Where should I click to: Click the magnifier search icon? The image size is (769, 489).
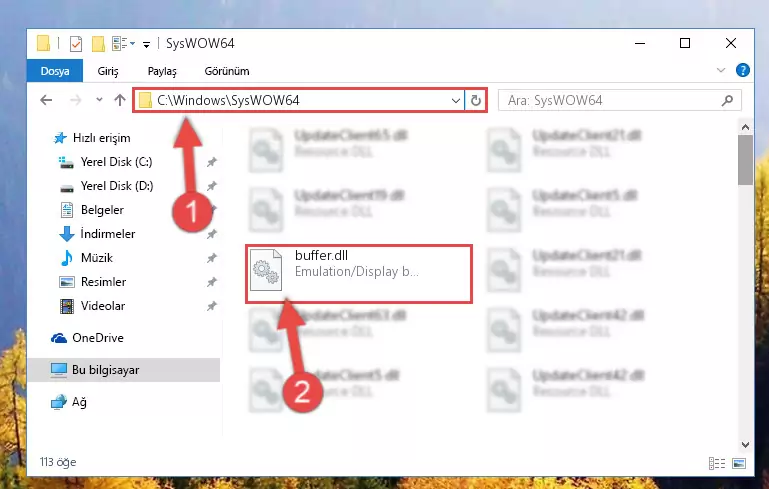(727, 101)
